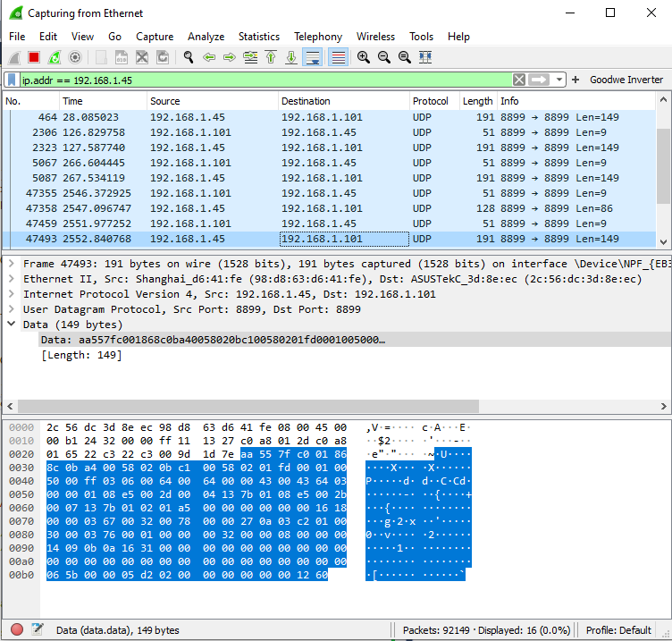Open capture options gear icon
This screenshot has width=672, height=641.
tap(75, 57)
